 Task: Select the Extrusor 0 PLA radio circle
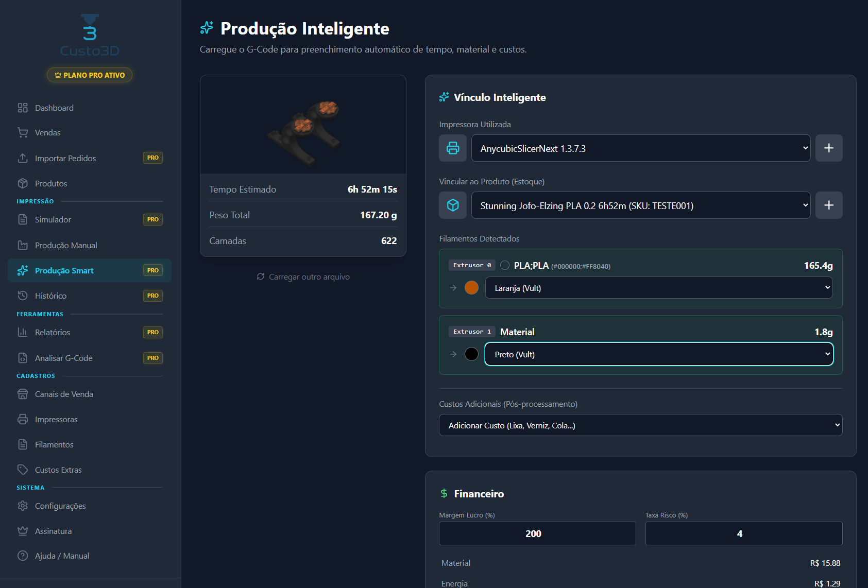pos(505,265)
